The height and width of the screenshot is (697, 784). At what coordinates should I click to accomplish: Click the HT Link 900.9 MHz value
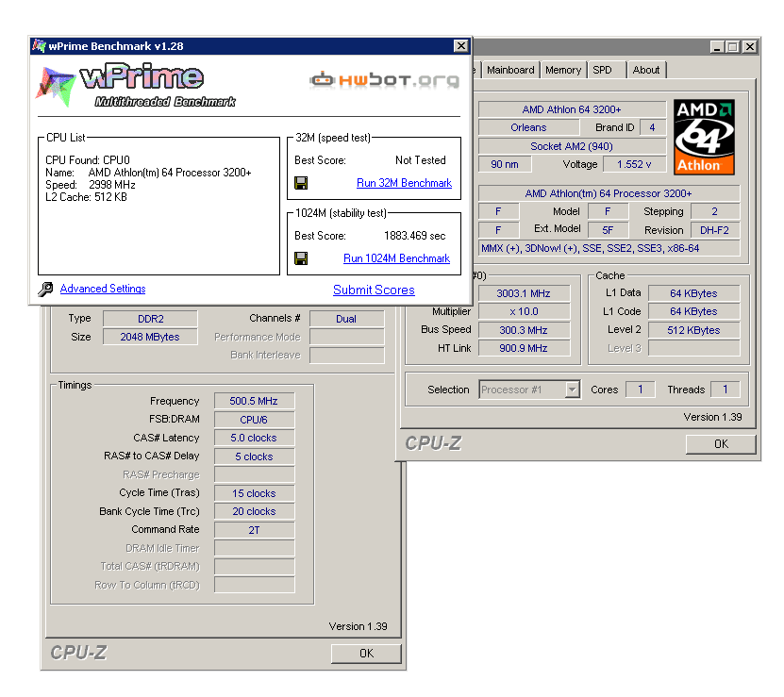pyautogui.click(x=524, y=349)
